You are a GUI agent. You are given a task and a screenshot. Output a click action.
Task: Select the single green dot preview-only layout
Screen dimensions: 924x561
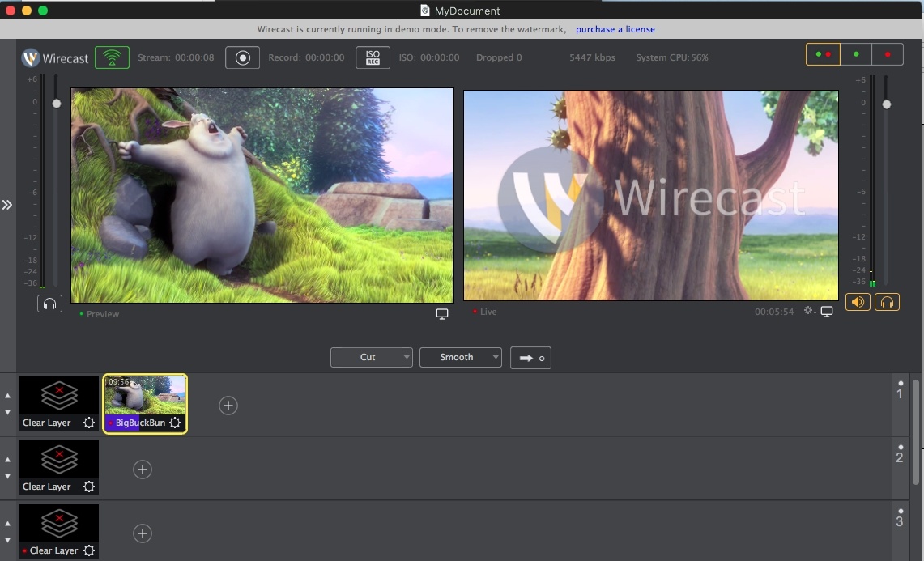pyautogui.click(x=856, y=54)
